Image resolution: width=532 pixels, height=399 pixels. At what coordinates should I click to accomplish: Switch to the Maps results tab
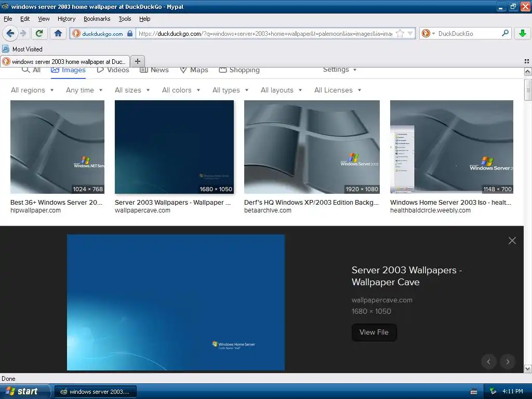coord(194,70)
